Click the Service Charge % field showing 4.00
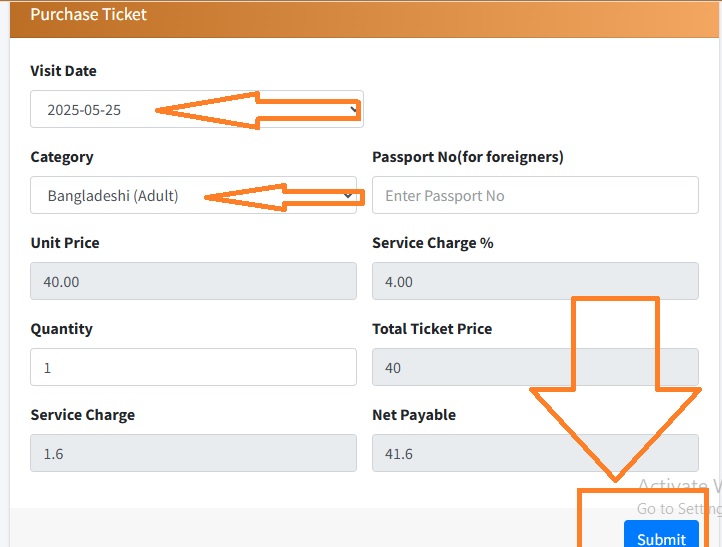The height and width of the screenshot is (547, 722). [535, 281]
